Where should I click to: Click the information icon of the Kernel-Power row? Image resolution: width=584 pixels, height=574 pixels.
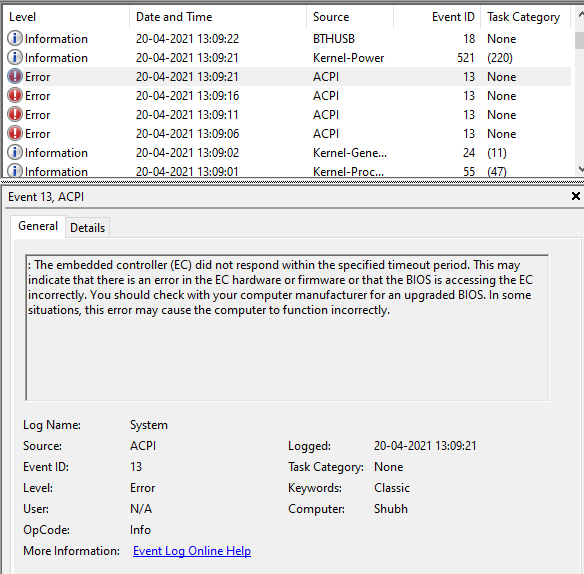click(x=15, y=57)
